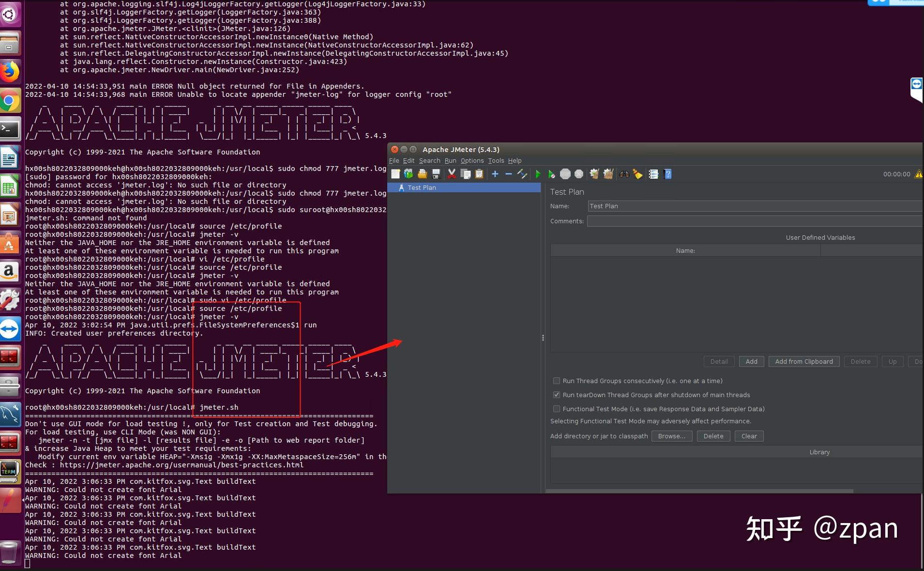Image resolution: width=924 pixels, height=571 pixels.
Task: Open the Ubuntu Software Center dock icon
Action: [x=10, y=243]
